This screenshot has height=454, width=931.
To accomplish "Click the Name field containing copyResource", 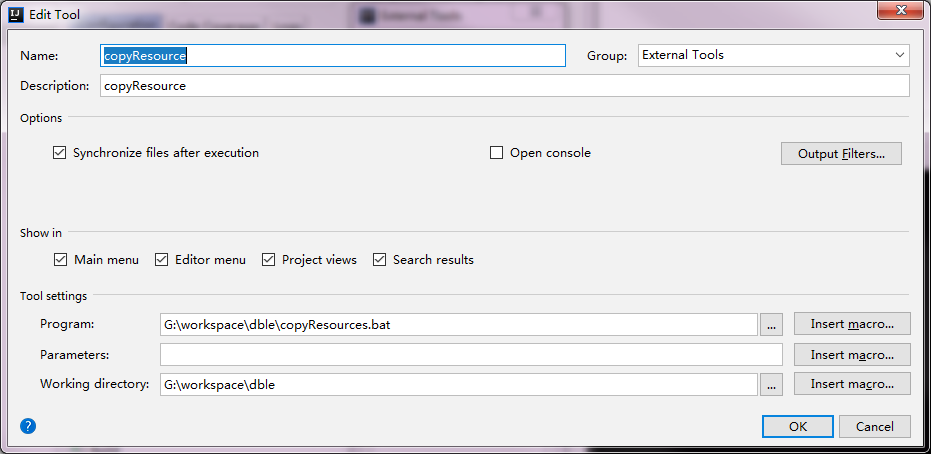I will [334, 55].
